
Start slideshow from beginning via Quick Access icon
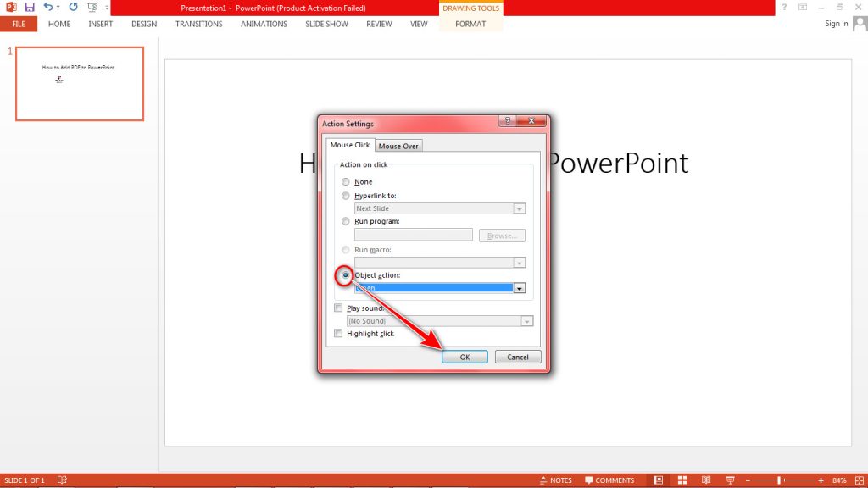click(92, 8)
